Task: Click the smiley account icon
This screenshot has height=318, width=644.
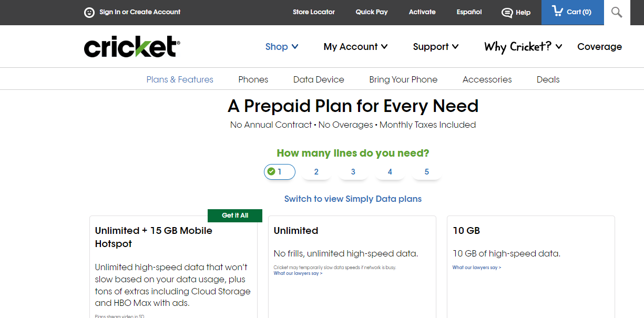Action: coord(89,12)
